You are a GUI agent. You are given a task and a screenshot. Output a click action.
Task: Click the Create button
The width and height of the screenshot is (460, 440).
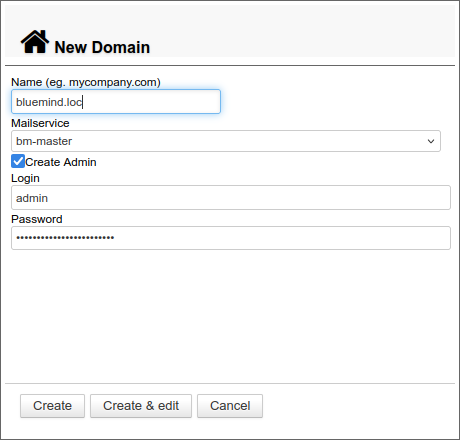pos(52,406)
